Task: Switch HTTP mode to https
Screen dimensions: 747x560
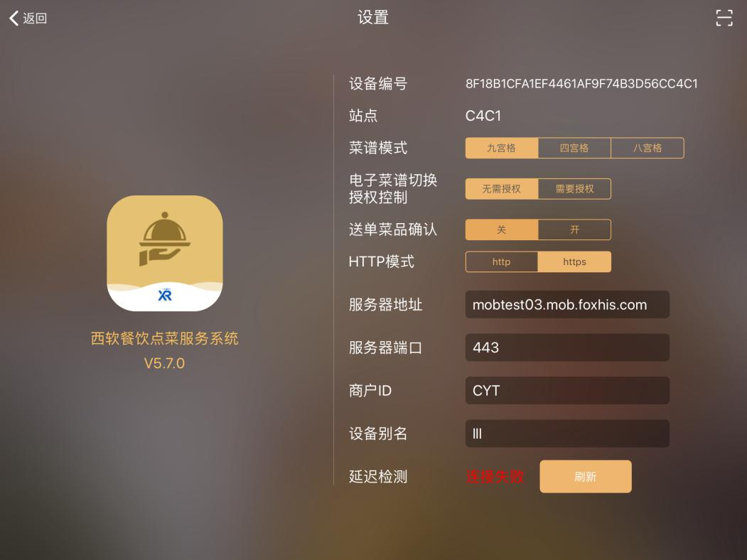Action: tap(574, 262)
